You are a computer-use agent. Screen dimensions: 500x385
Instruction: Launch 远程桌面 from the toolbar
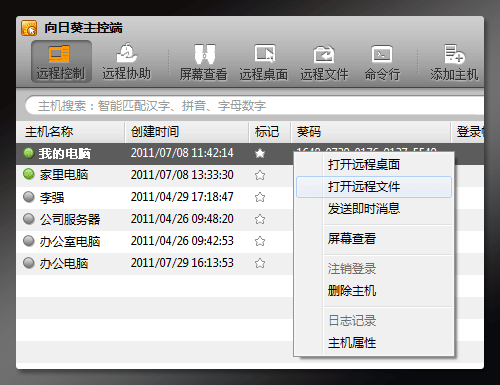tap(264, 61)
